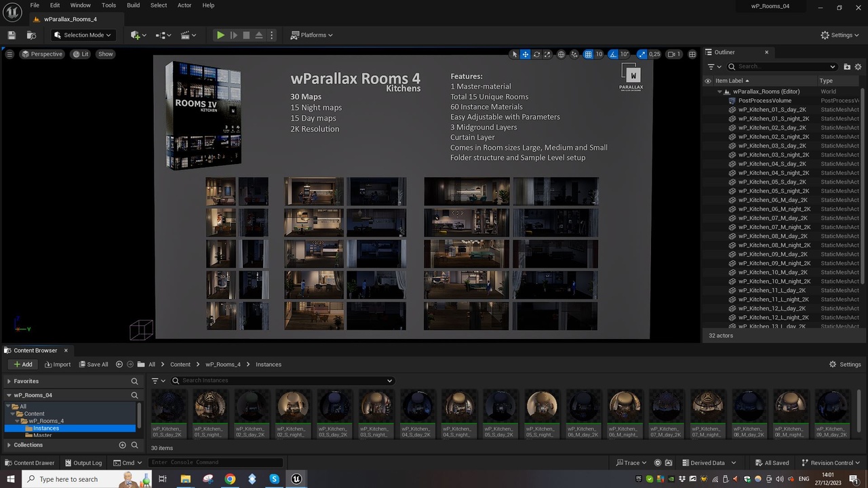Open the quick add content cube icon
Viewport: 868px width, 488px height.
click(138, 35)
